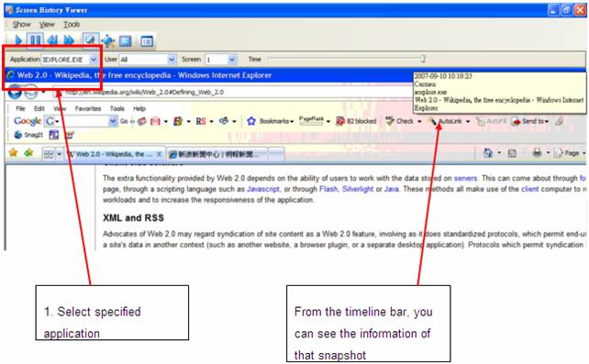
Task: Click the Go button on Google toolbar
Action: click(124, 121)
